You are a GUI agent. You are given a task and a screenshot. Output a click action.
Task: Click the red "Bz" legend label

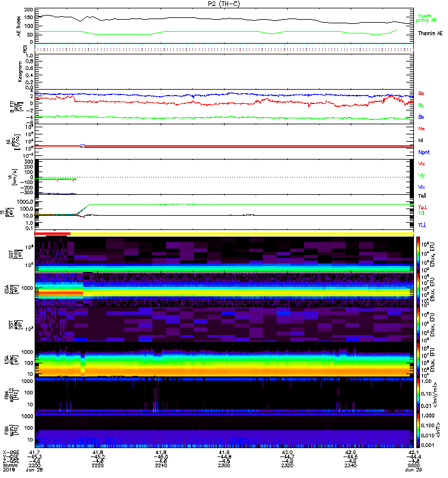pos(421,93)
